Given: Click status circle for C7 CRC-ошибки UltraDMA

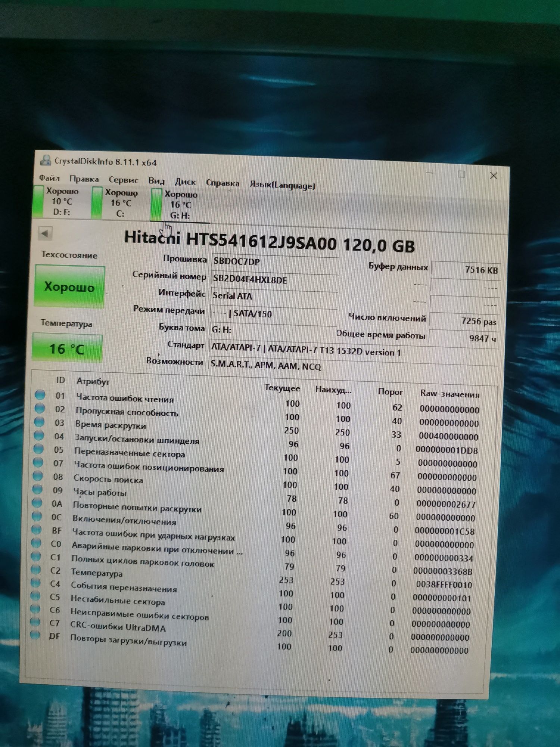Looking at the screenshot, I should tap(35, 622).
